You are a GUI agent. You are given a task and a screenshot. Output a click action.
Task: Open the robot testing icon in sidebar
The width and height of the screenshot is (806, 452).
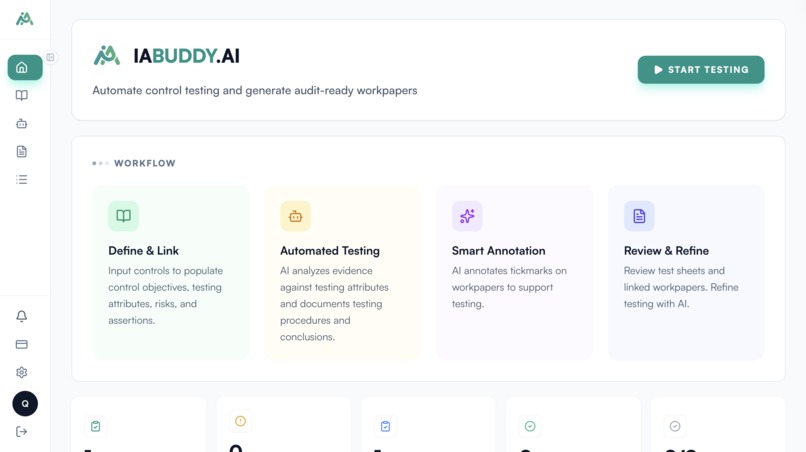point(22,123)
